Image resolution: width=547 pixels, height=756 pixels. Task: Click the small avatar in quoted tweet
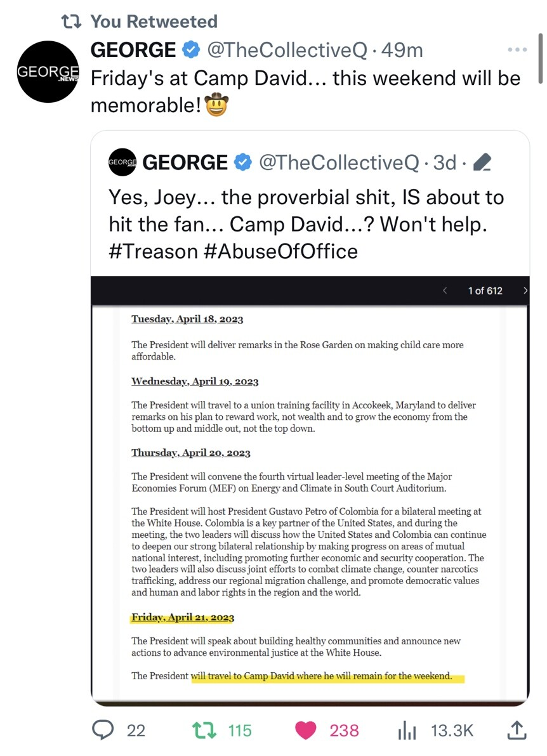(122, 162)
